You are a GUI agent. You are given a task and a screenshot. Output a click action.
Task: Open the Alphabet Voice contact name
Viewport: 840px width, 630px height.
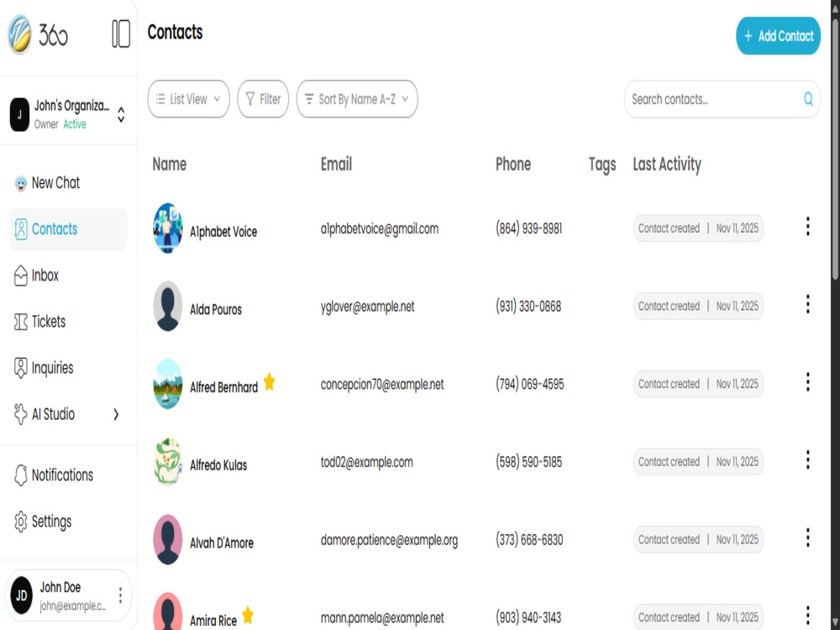[x=223, y=232]
